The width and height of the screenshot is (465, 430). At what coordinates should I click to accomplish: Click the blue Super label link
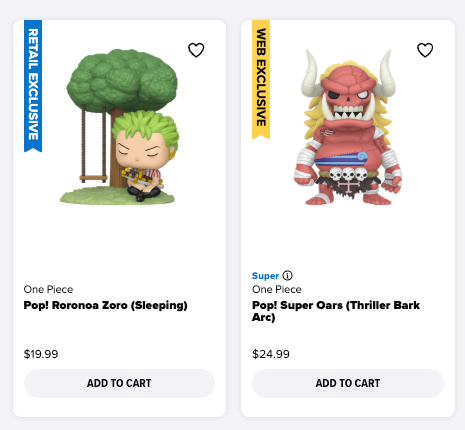click(265, 276)
